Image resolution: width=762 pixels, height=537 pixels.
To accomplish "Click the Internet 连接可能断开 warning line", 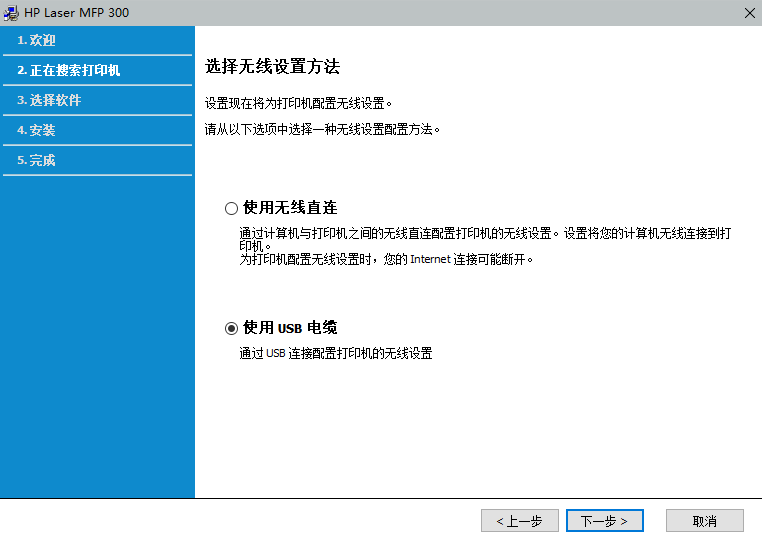I will [386, 260].
